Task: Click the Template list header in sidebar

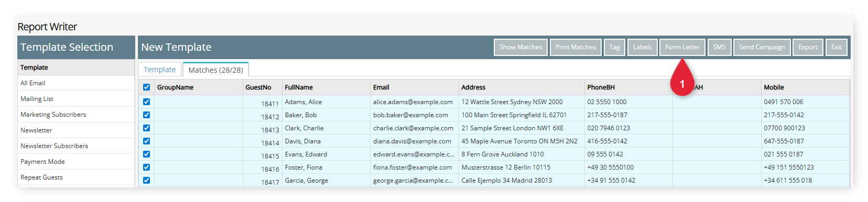Action: [76, 68]
